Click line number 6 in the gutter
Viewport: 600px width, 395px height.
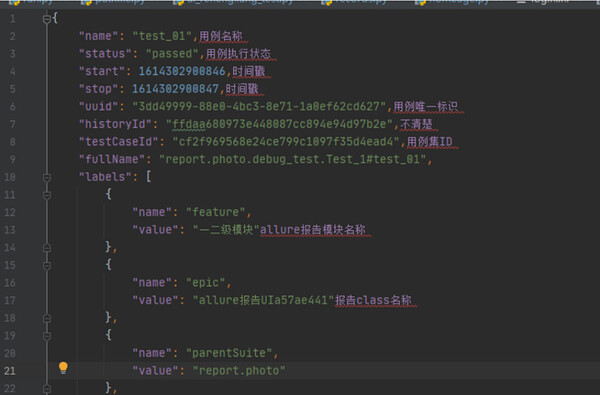[x=13, y=107]
